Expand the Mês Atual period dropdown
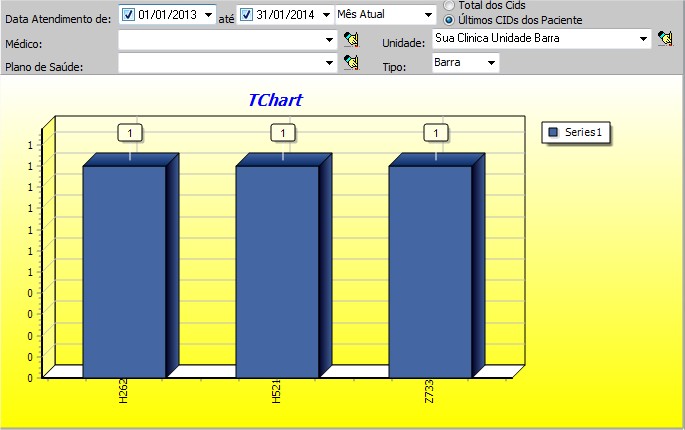685x430 pixels. coord(429,15)
